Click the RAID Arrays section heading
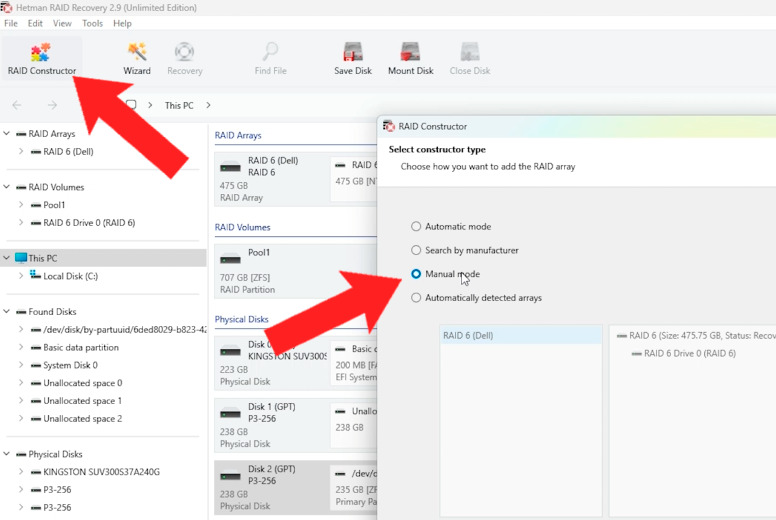 238,135
